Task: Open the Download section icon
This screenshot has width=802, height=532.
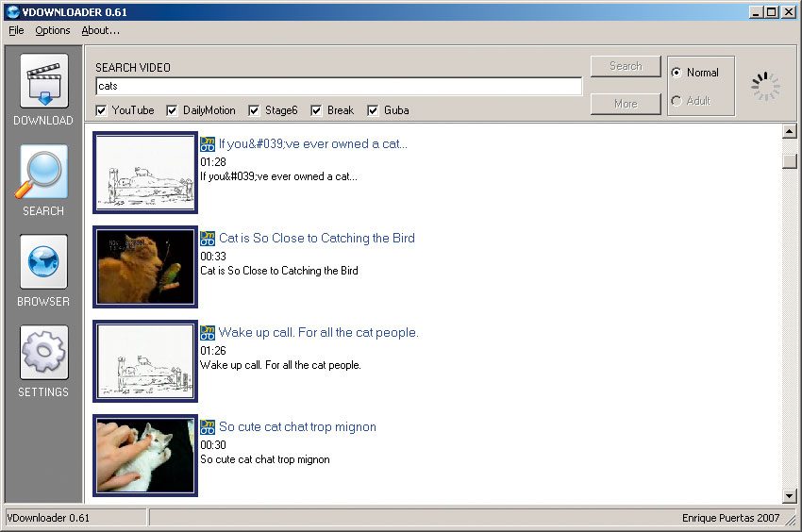Action: [x=43, y=82]
